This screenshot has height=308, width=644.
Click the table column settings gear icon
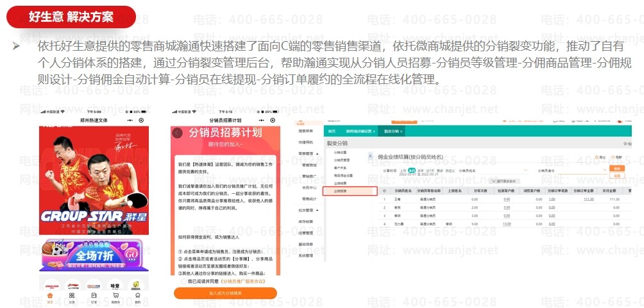coord(384,191)
